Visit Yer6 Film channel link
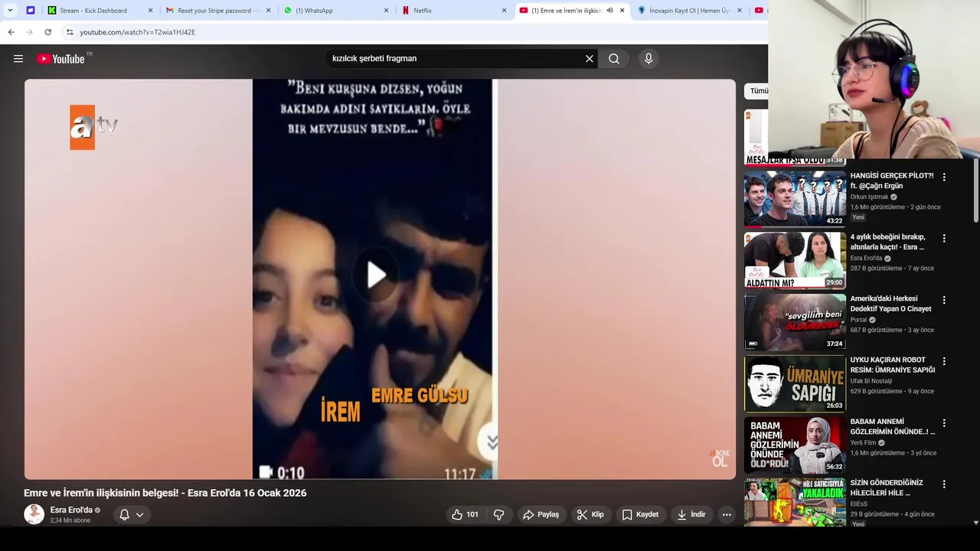 (863, 442)
